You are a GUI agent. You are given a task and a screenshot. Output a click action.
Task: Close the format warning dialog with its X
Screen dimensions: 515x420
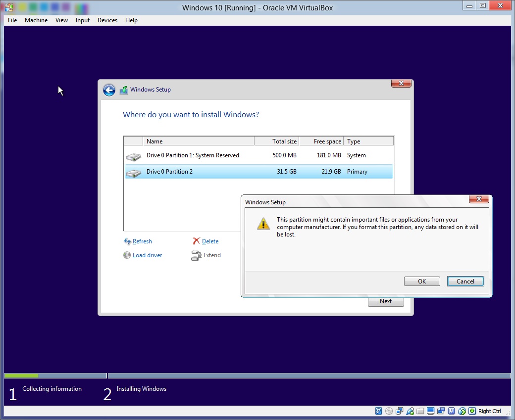[x=479, y=199]
